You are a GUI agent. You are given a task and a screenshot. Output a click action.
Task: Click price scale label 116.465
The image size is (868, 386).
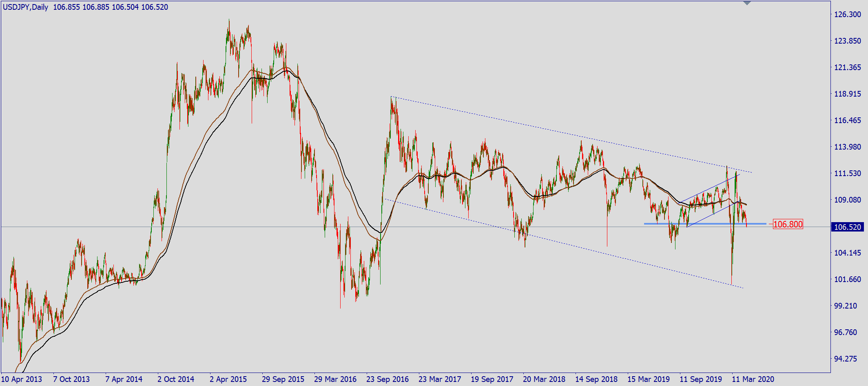click(x=848, y=120)
